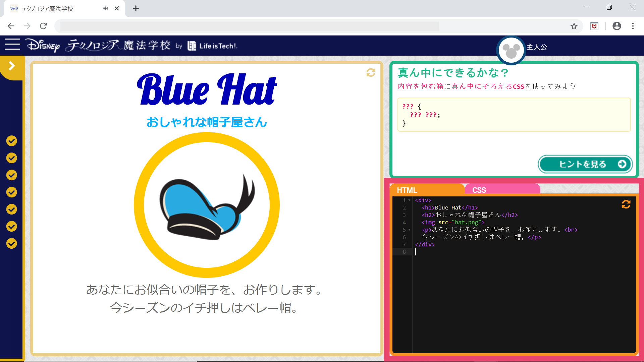Open the hamburger menu in header
Image resolution: width=644 pixels, height=362 pixels.
(x=12, y=44)
